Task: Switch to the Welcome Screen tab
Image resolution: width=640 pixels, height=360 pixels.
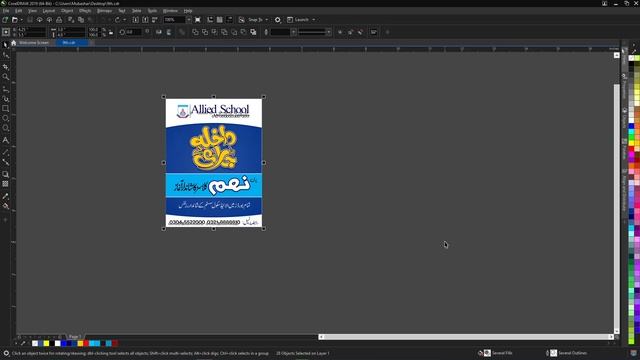Action: pos(34,43)
